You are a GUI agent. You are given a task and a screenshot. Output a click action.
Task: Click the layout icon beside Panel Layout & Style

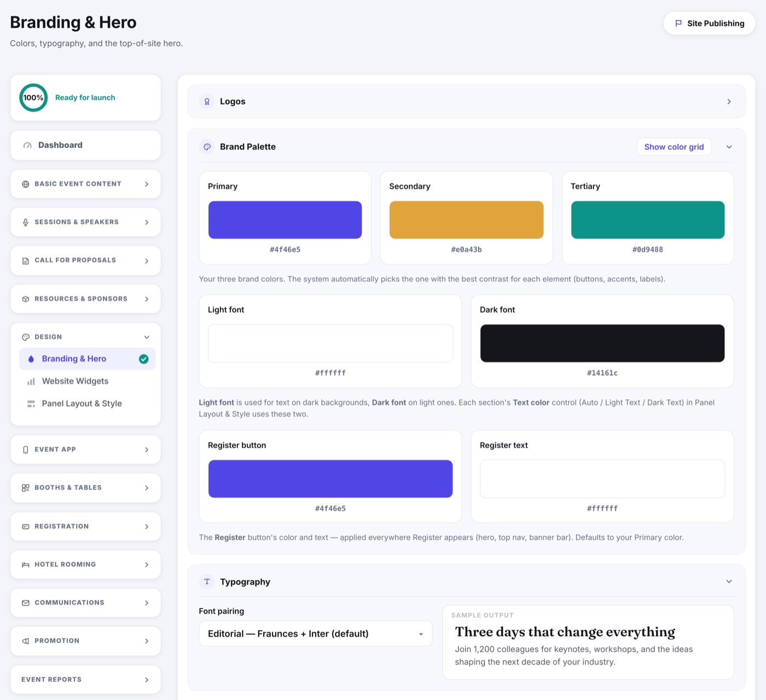31,404
